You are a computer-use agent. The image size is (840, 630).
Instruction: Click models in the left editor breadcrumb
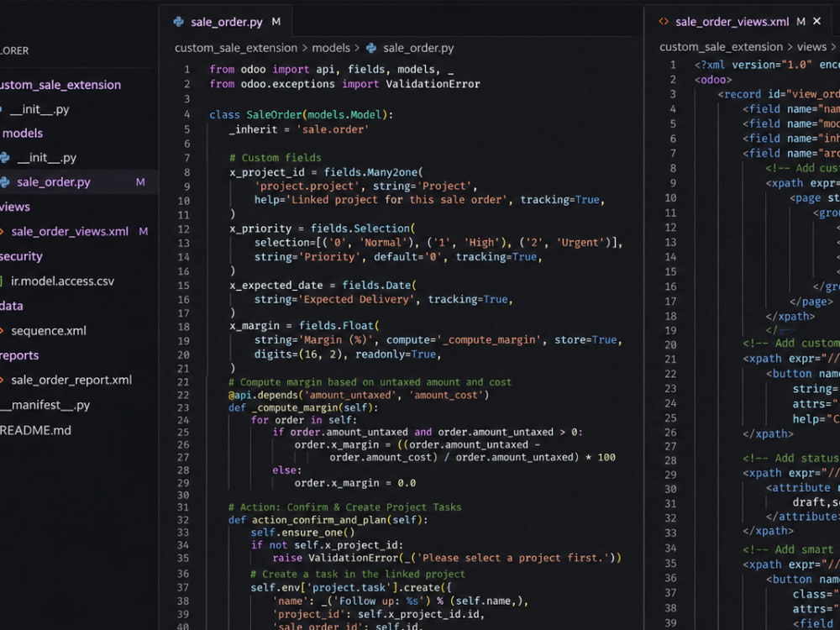pos(331,48)
